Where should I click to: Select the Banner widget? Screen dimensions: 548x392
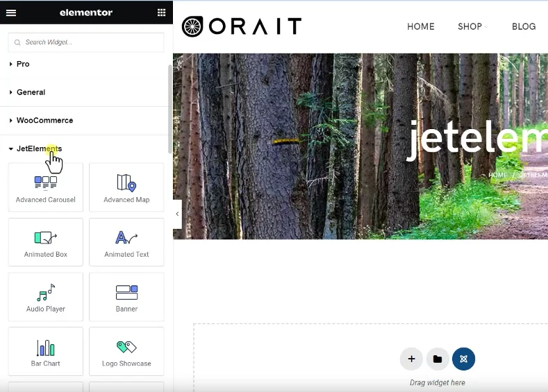[126, 297]
